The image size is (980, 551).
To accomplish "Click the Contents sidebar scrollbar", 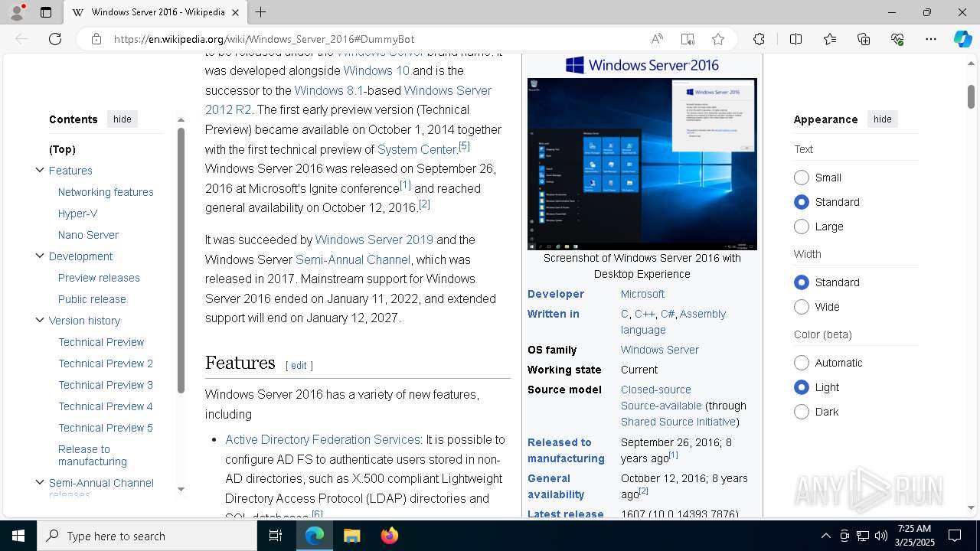I will [x=181, y=260].
